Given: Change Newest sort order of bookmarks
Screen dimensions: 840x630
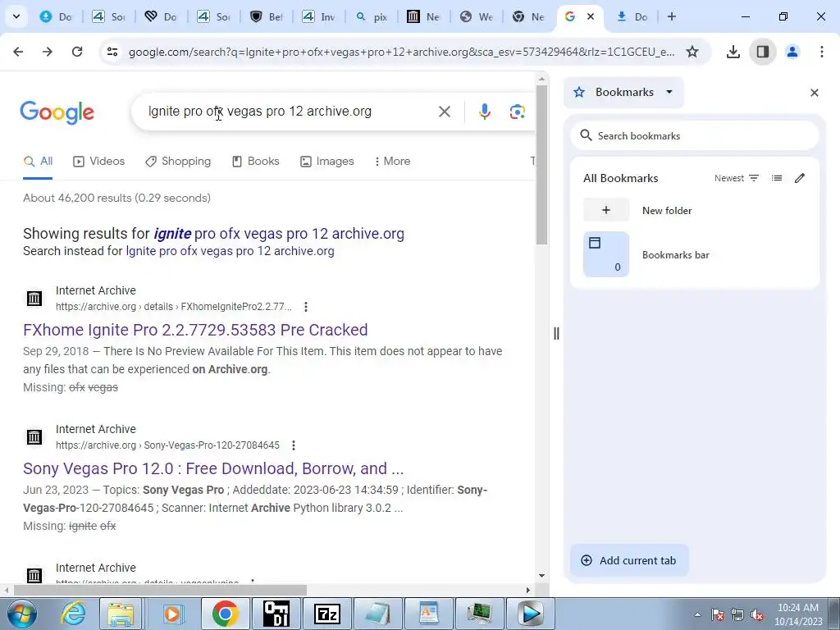Looking at the screenshot, I should [x=737, y=178].
